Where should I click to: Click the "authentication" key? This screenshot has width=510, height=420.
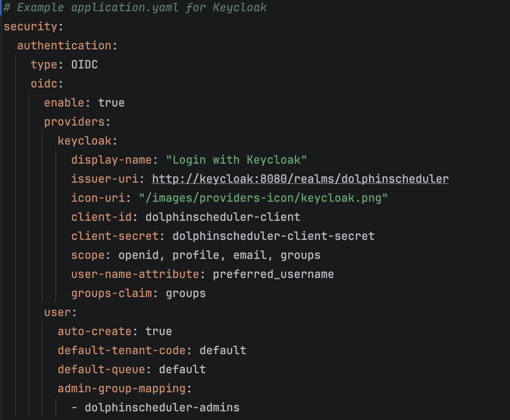[64, 45]
